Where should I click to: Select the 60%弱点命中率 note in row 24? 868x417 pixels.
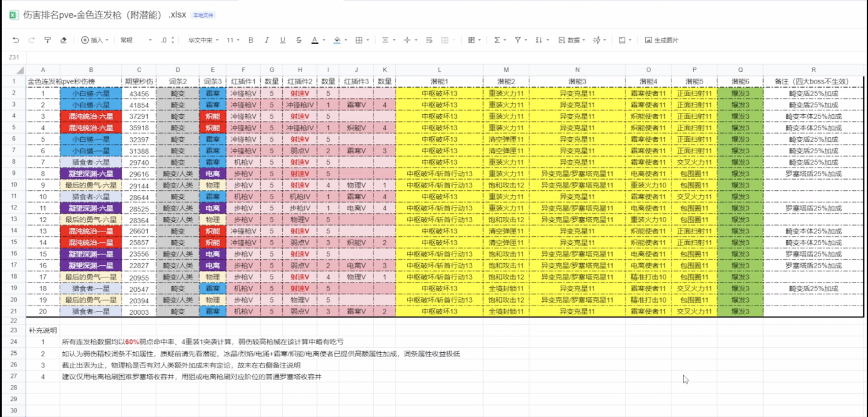pos(202,342)
